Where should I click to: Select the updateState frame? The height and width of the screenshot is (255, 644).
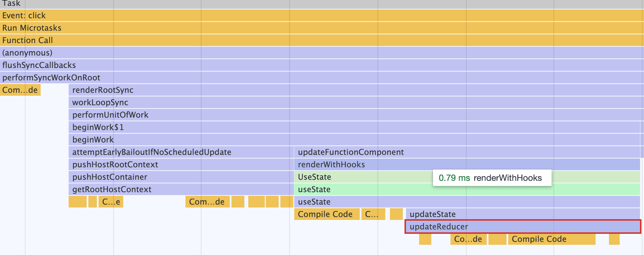[523, 214]
